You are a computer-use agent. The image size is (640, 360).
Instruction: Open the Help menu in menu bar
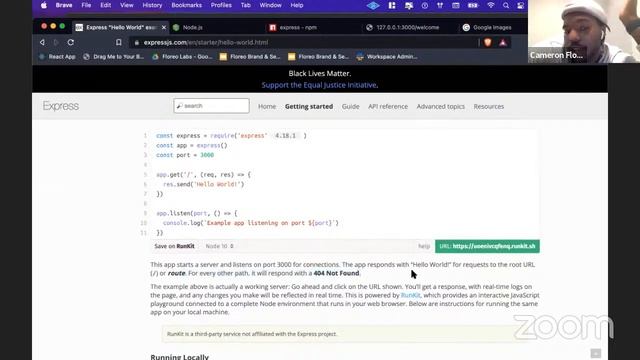click(297, 5)
